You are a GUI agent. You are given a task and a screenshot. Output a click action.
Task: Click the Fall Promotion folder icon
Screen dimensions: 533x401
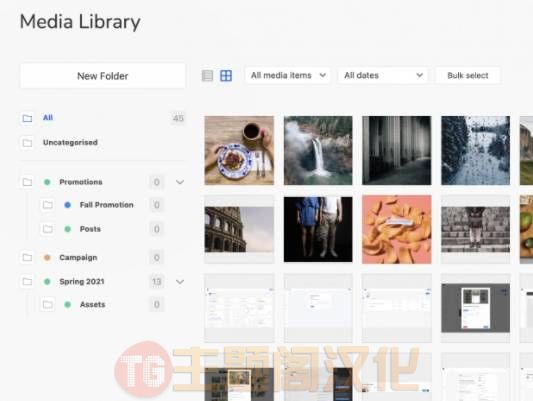48,205
